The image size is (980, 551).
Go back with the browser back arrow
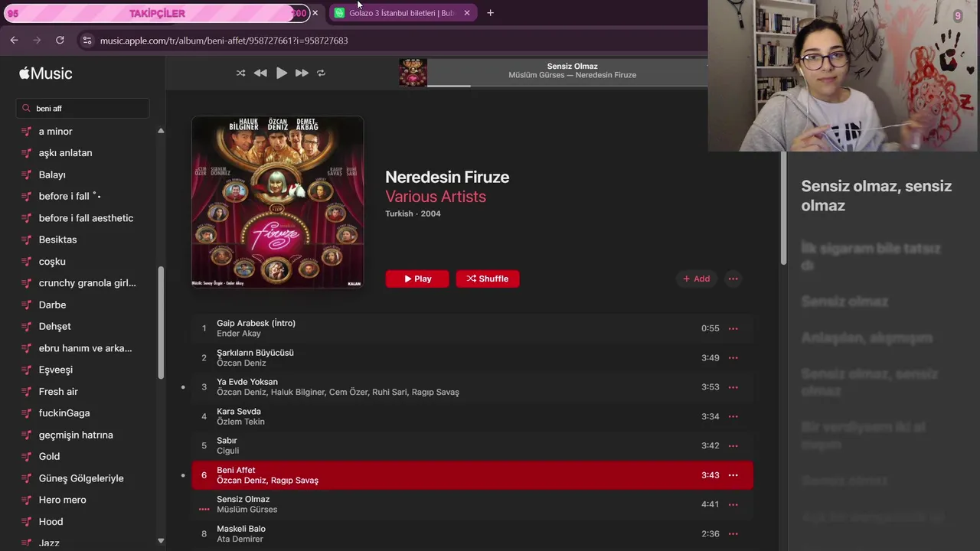pos(14,40)
